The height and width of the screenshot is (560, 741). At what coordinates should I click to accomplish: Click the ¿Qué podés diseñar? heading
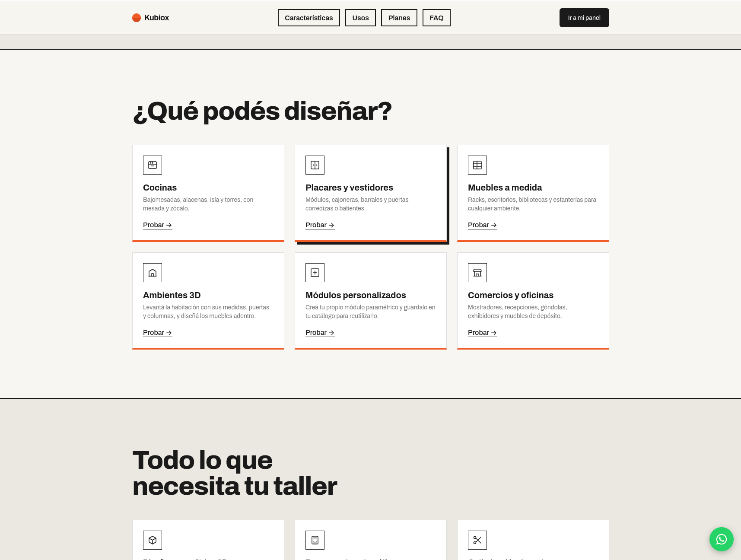click(262, 111)
